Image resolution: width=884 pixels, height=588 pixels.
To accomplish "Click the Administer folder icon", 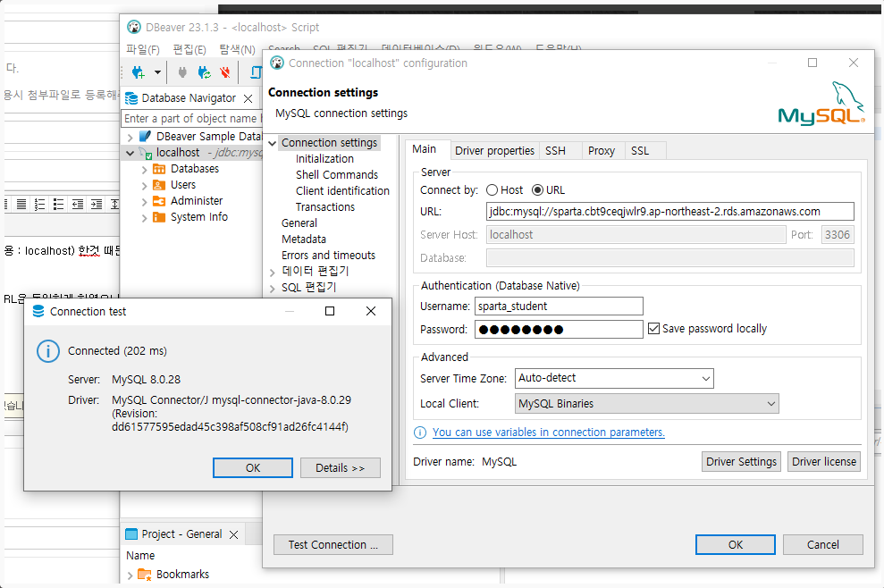I will (x=159, y=201).
